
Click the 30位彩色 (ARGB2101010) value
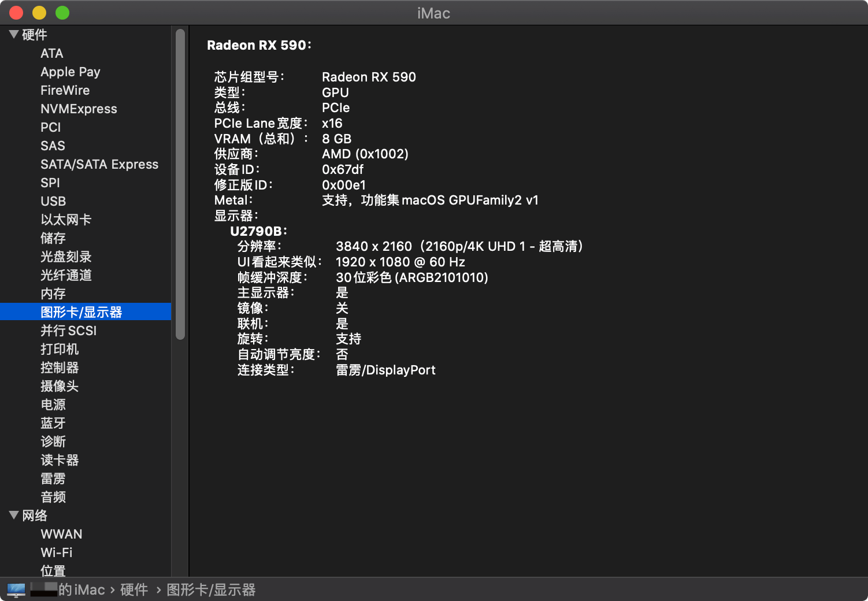[x=412, y=277]
